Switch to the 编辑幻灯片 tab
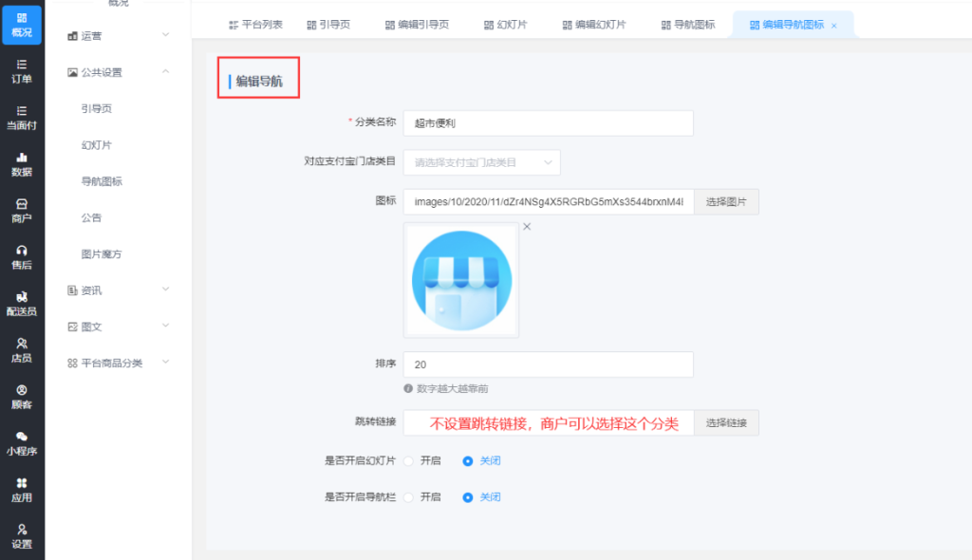This screenshot has height=560, width=972. tap(593, 25)
